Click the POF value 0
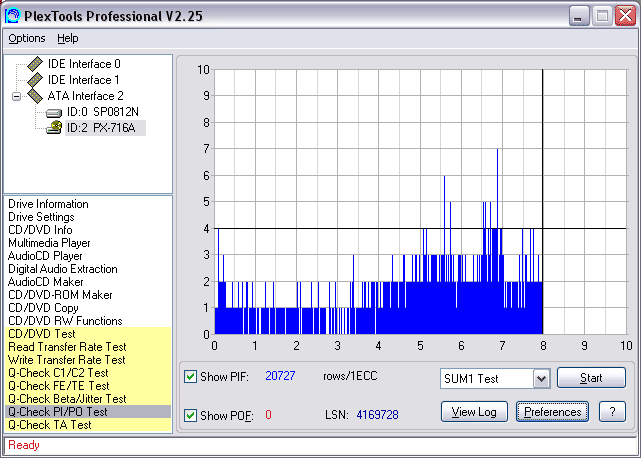 pyautogui.click(x=268, y=415)
